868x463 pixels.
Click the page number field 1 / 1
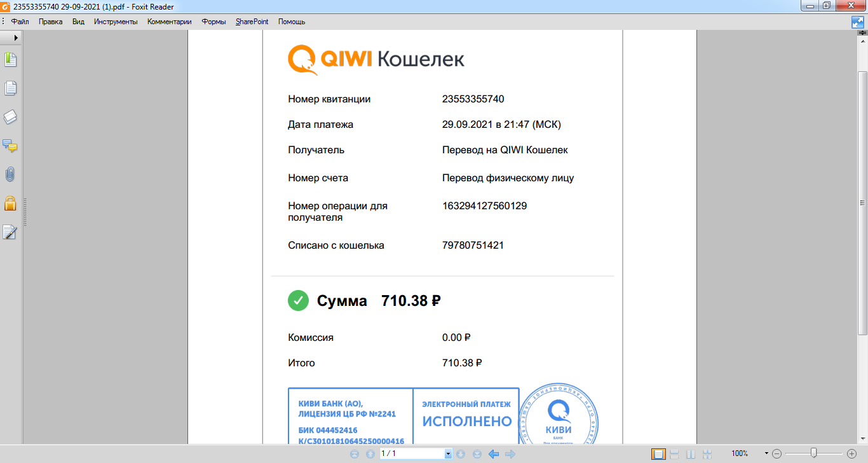[412, 454]
